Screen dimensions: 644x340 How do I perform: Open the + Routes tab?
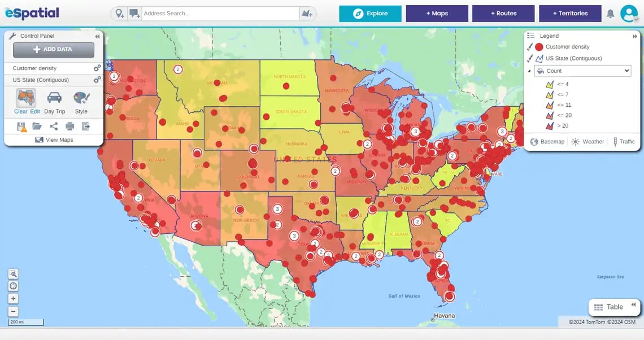(503, 14)
